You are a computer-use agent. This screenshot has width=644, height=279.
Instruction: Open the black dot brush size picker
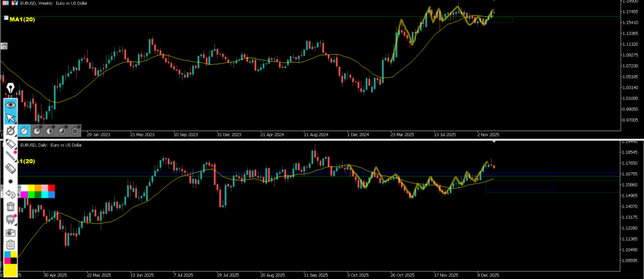[x=10, y=182]
